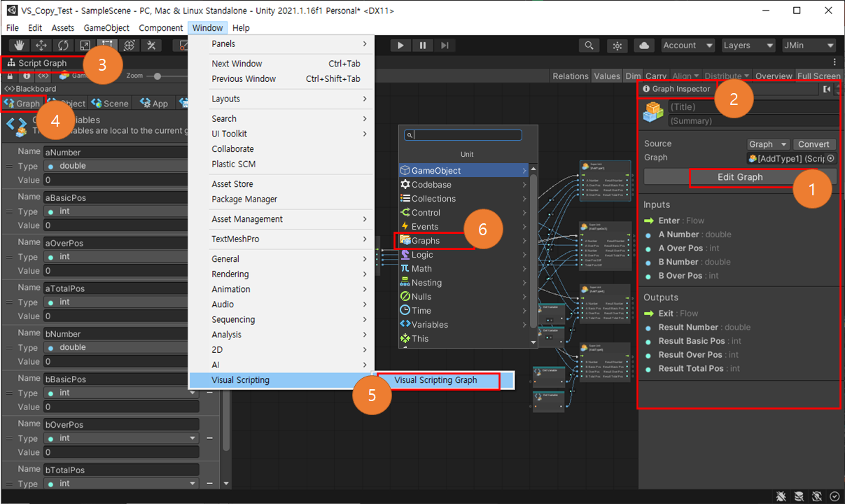The height and width of the screenshot is (504, 845).
Task: Select Visual Scripting Graph submenu item
Action: (435, 380)
